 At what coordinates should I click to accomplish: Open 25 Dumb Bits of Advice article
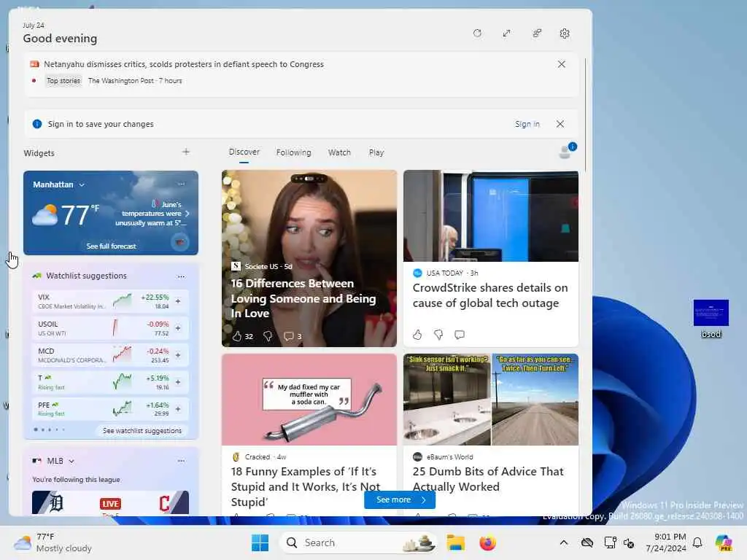[488, 478]
